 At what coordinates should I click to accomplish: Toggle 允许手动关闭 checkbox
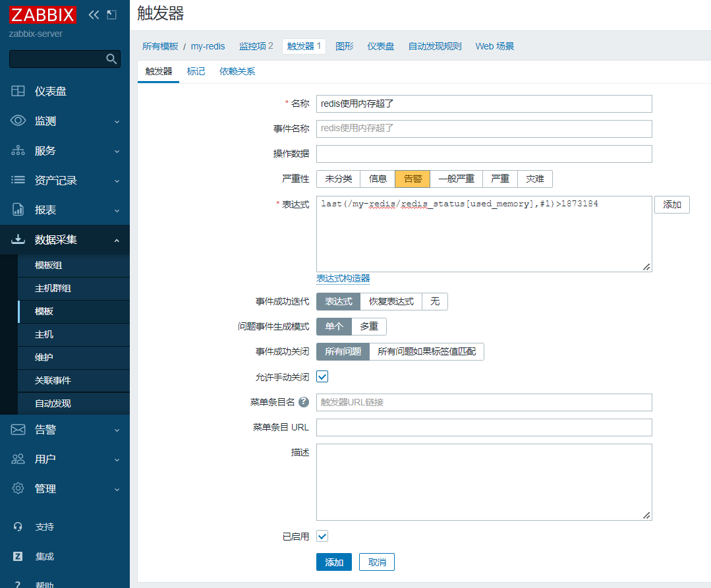pos(322,376)
